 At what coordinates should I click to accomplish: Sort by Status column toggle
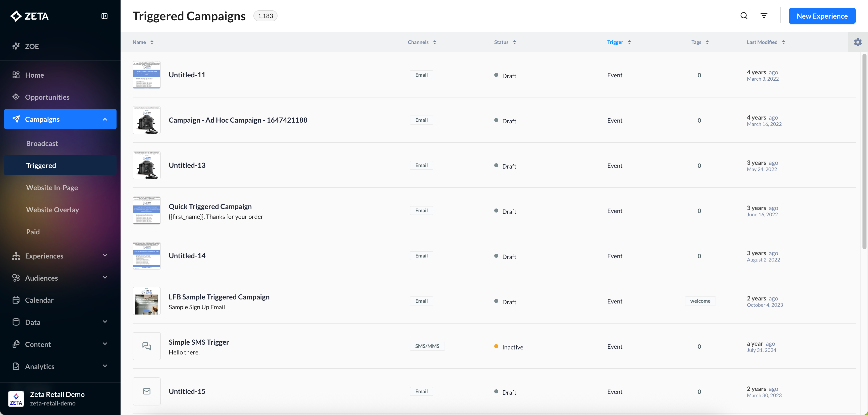coord(515,42)
